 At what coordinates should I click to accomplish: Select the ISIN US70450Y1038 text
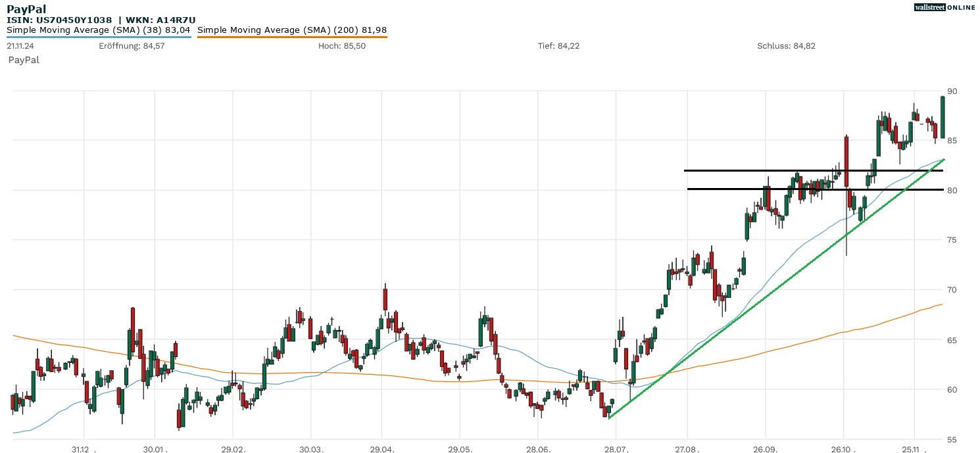59,20
